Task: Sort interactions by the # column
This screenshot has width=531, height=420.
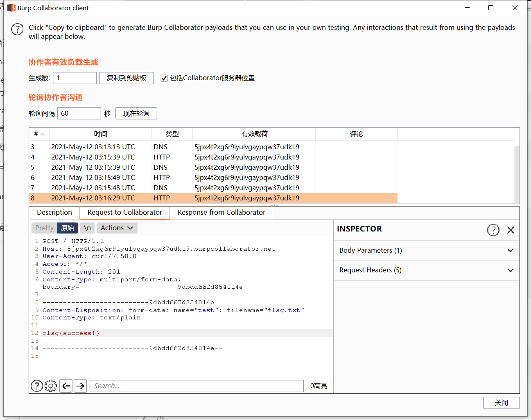Action: (x=39, y=134)
